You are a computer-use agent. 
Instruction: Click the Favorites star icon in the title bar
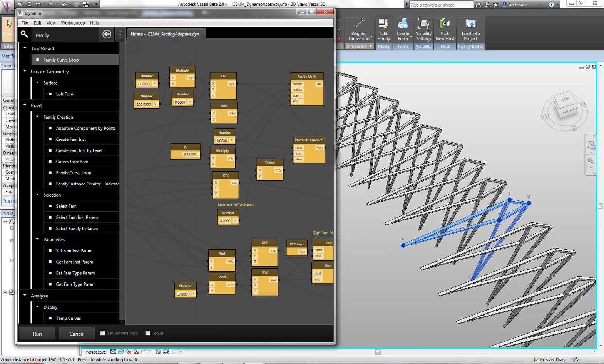pos(495,5)
